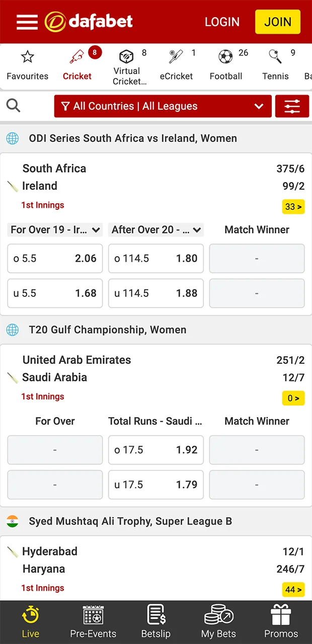The image size is (312, 644).
Task: Pick the o 17.5 Saudi Arabia odds
Action: tap(155, 450)
